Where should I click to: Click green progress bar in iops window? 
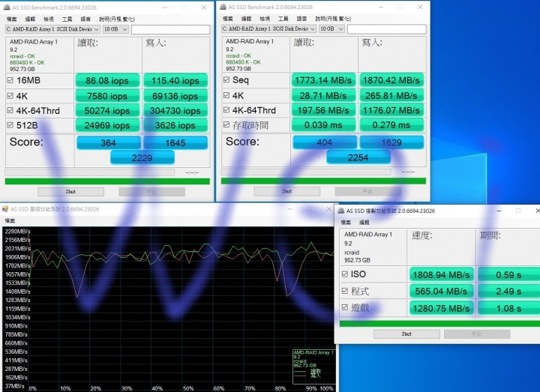tap(107, 181)
